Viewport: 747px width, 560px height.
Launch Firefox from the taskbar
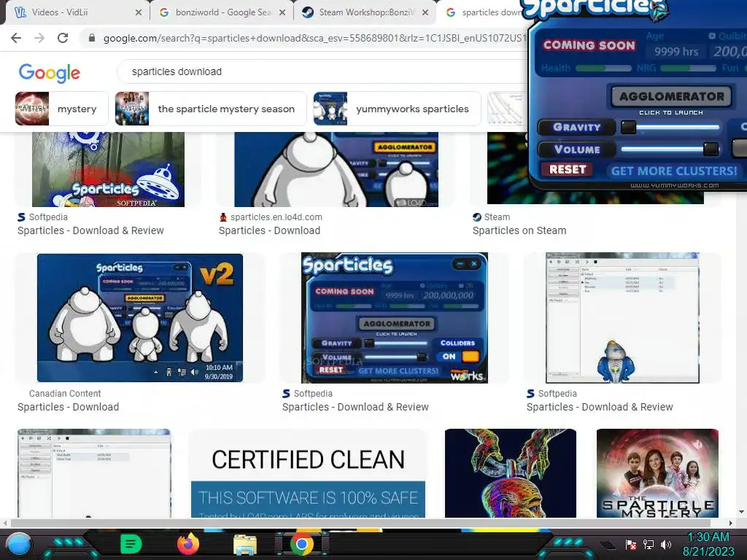pyautogui.click(x=188, y=544)
